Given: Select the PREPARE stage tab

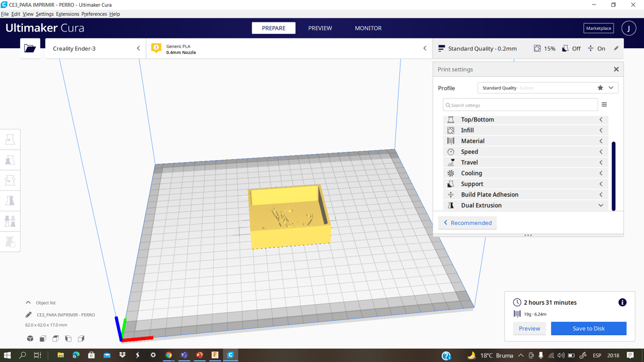Looking at the screenshot, I should [273, 28].
